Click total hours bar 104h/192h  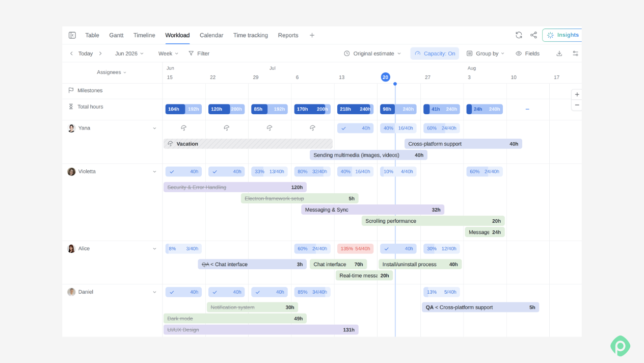(183, 109)
